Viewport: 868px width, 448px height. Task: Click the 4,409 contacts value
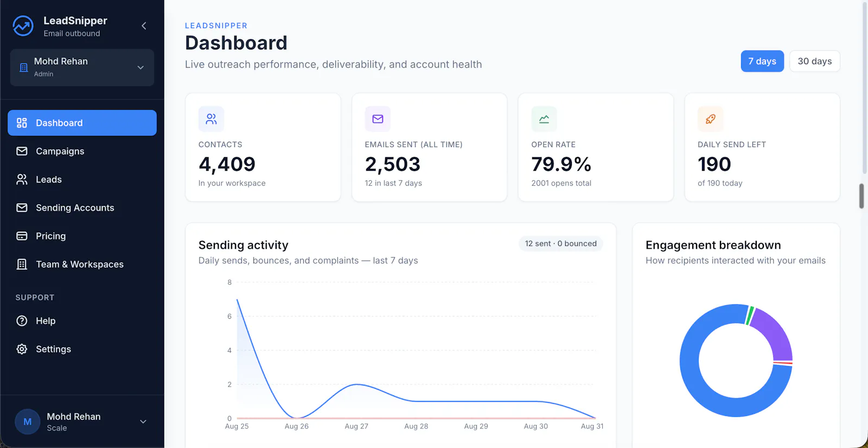tap(227, 164)
